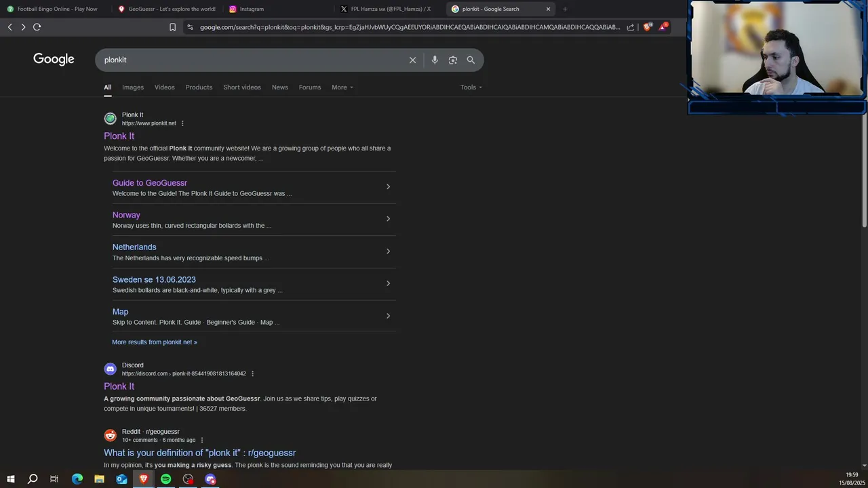This screenshot has width=868, height=488.
Task: Open the Brave Rewards triangle icon
Action: coord(663,27)
